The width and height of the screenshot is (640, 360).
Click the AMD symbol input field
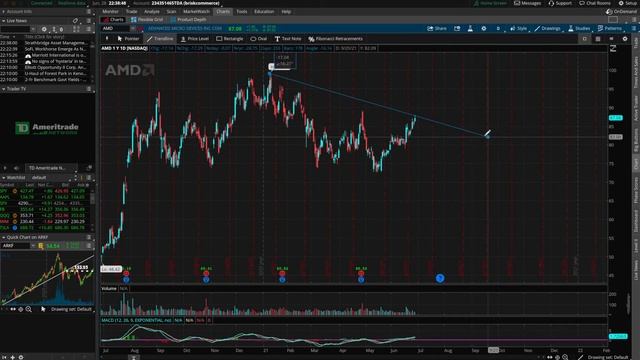pos(115,29)
